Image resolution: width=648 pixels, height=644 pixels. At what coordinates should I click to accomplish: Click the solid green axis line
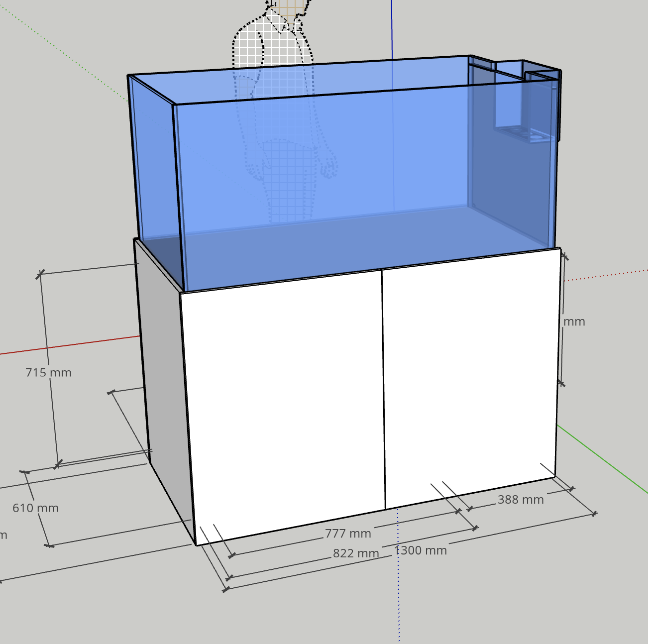[602, 459]
